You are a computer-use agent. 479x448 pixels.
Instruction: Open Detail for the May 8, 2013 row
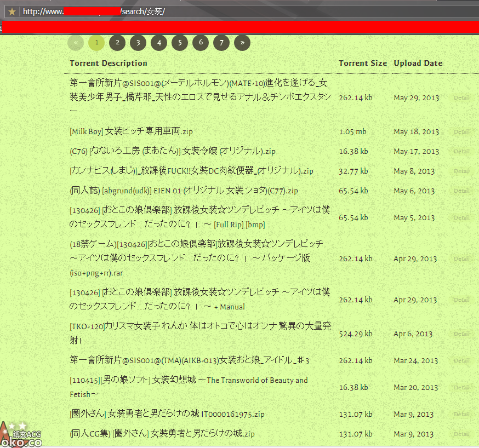(x=461, y=171)
